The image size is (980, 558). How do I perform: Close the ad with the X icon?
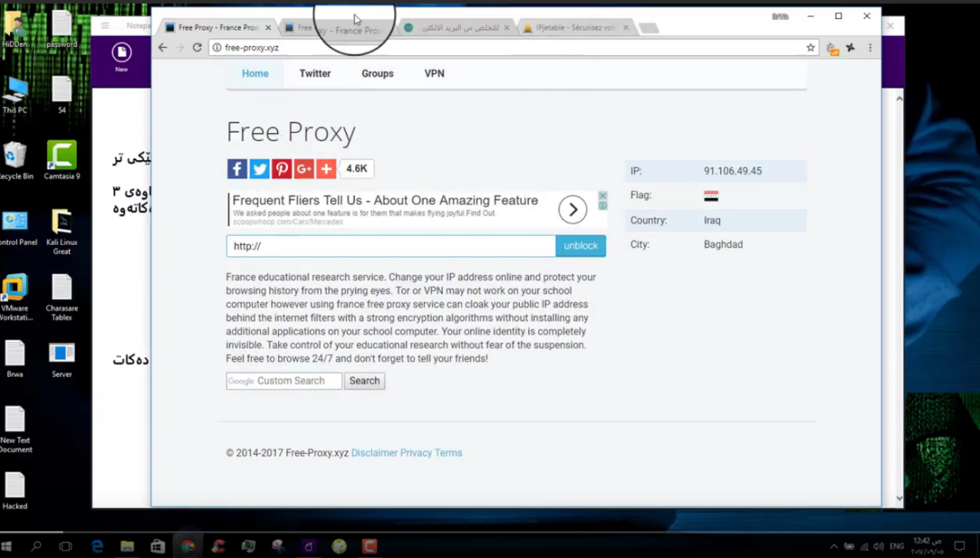[603, 196]
